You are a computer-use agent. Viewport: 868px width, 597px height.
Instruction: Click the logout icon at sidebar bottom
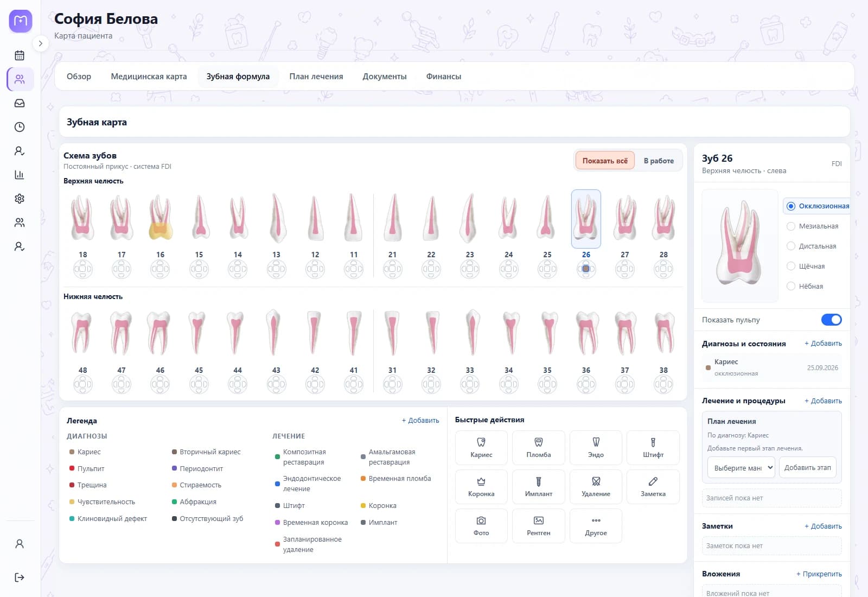[20, 577]
